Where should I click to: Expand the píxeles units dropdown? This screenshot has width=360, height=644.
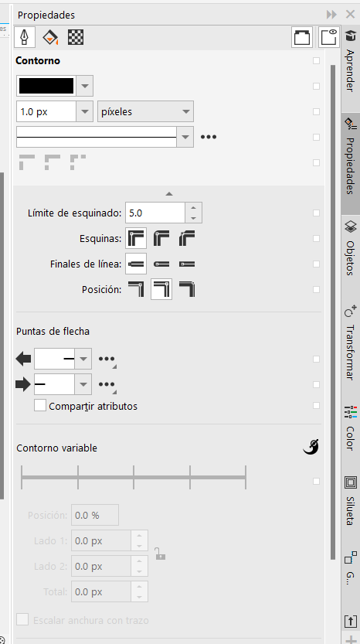pos(145,111)
